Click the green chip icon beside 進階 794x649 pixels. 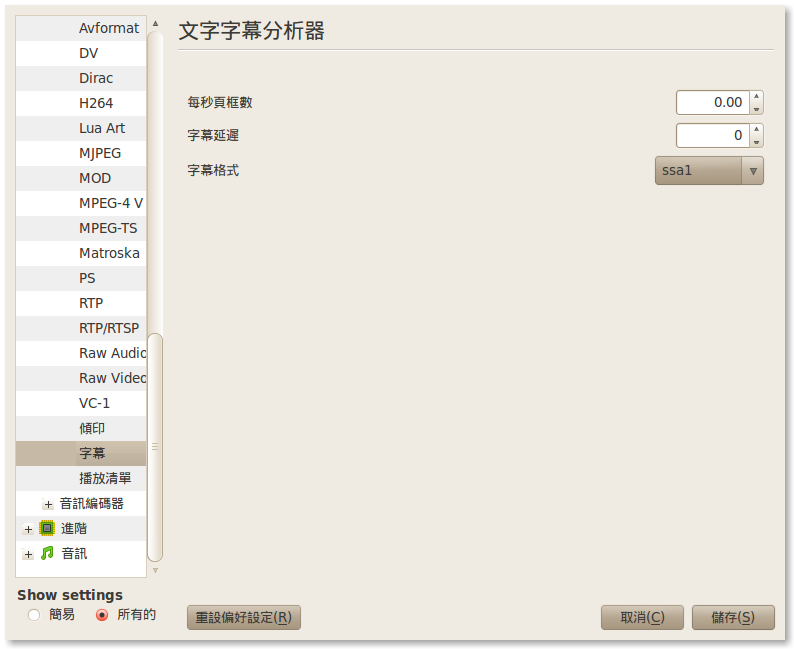coord(47,529)
